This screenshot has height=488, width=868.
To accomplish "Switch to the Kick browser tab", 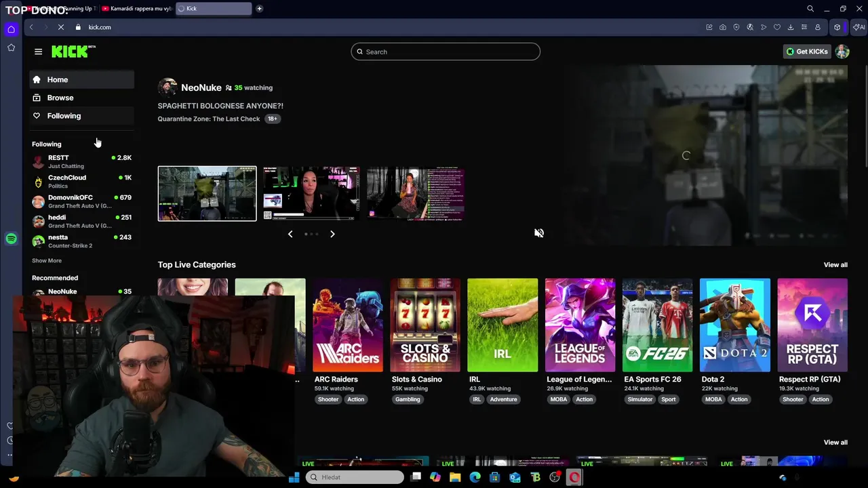I will tap(213, 9).
